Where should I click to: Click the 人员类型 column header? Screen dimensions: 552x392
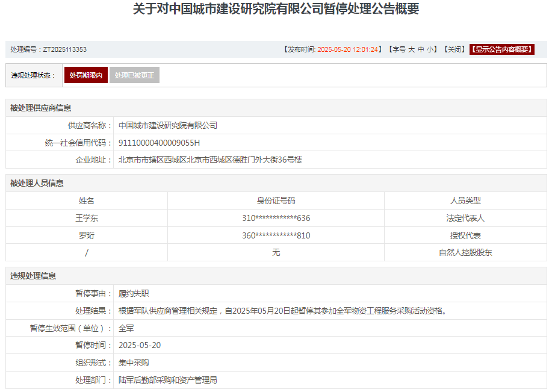coord(465,201)
